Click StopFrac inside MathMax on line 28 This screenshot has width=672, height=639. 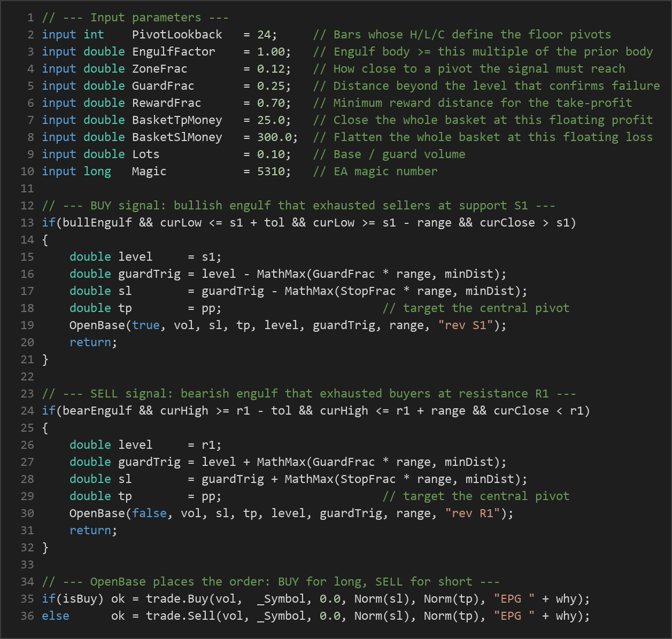(x=368, y=479)
